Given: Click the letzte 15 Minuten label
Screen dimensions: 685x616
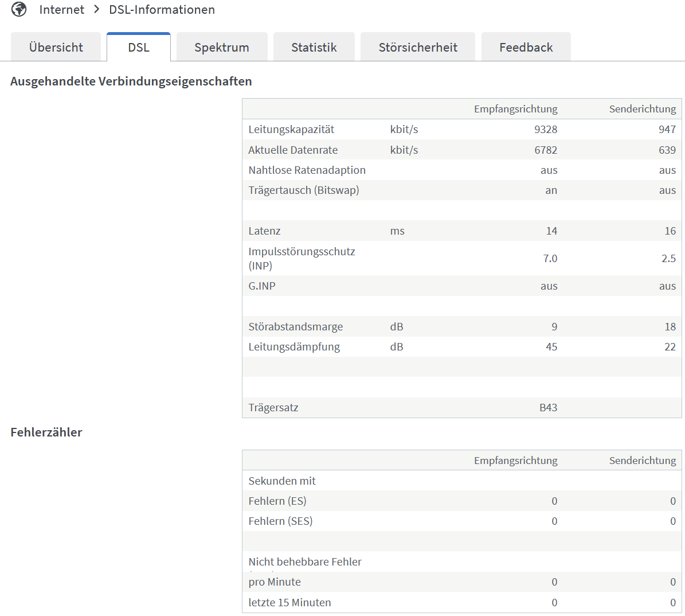Looking at the screenshot, I should pos(289,602).
